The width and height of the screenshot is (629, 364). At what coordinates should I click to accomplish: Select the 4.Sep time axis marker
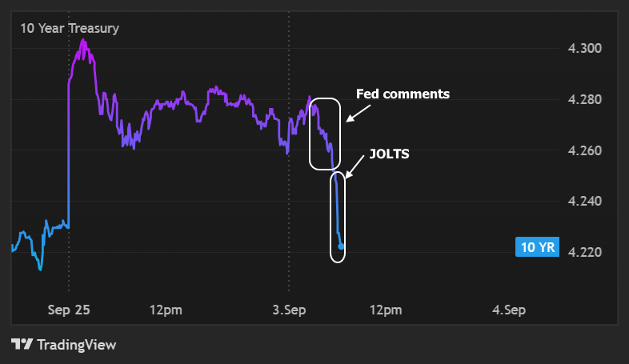509,310
